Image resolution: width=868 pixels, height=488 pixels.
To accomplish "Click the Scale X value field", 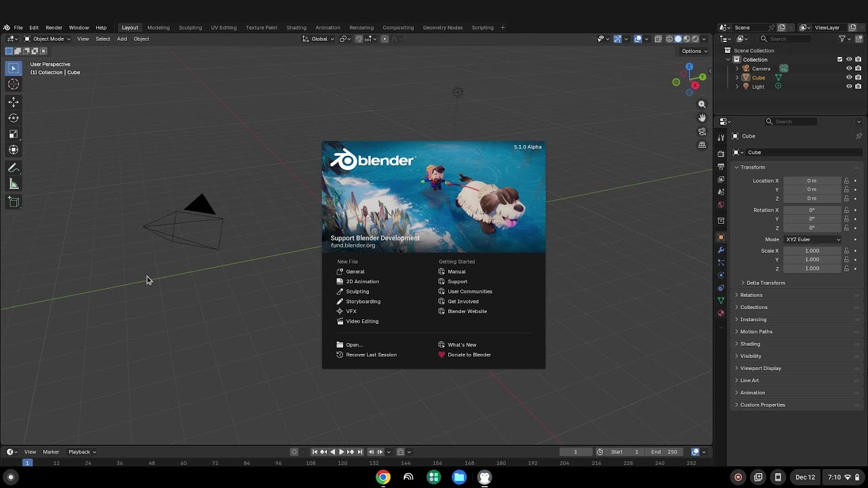I will click(812, 251).
